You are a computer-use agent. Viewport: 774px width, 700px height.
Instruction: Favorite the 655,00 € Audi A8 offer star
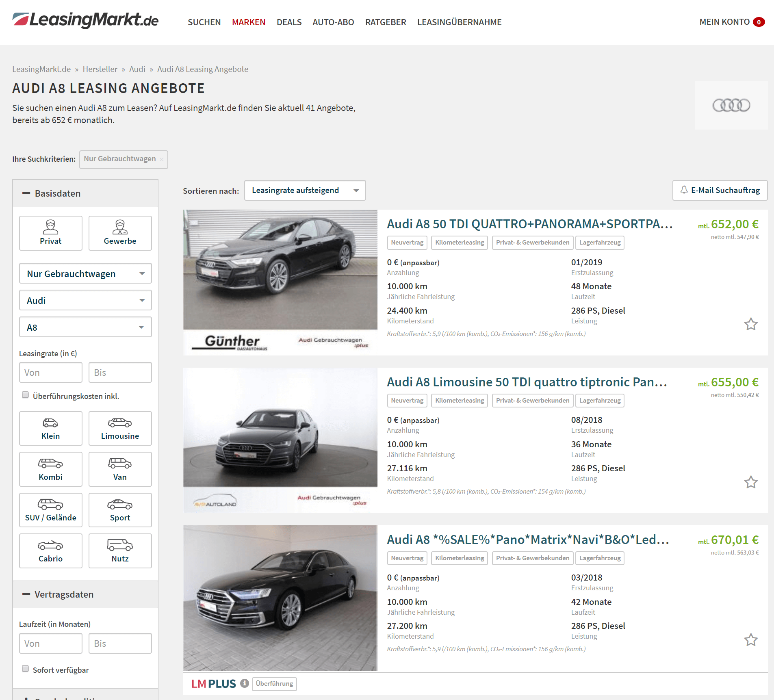pos(750,482)
